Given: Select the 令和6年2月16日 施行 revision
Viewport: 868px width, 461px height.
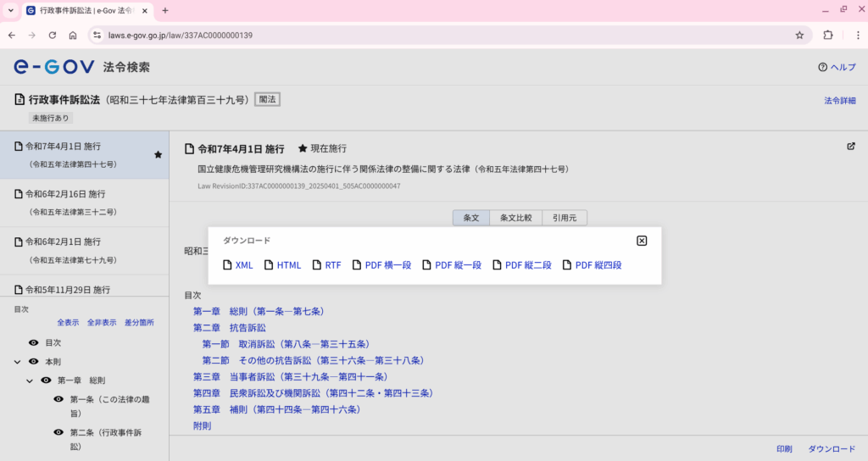Looking at the screenshot, I should [x=65, y=194].
